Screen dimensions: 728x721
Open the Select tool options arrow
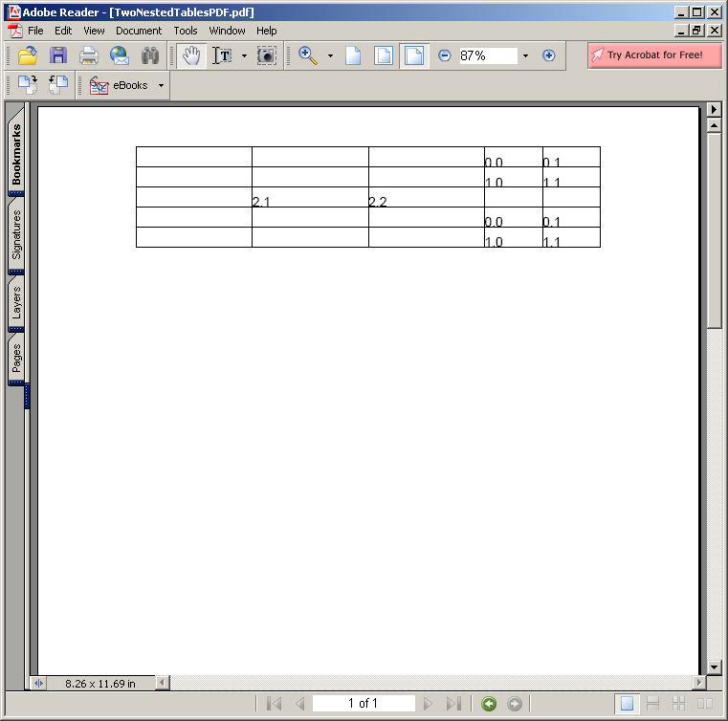[x=244, y=55]
